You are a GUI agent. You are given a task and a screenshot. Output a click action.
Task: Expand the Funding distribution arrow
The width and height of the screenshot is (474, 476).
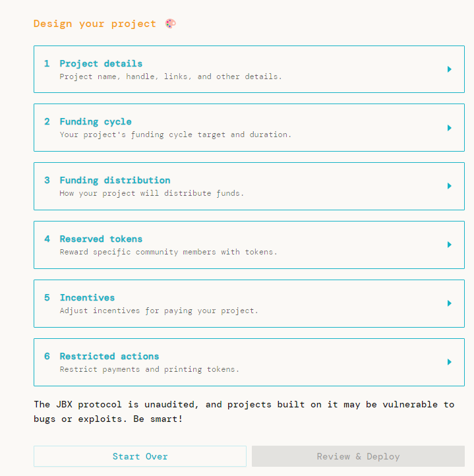(450, 186)
